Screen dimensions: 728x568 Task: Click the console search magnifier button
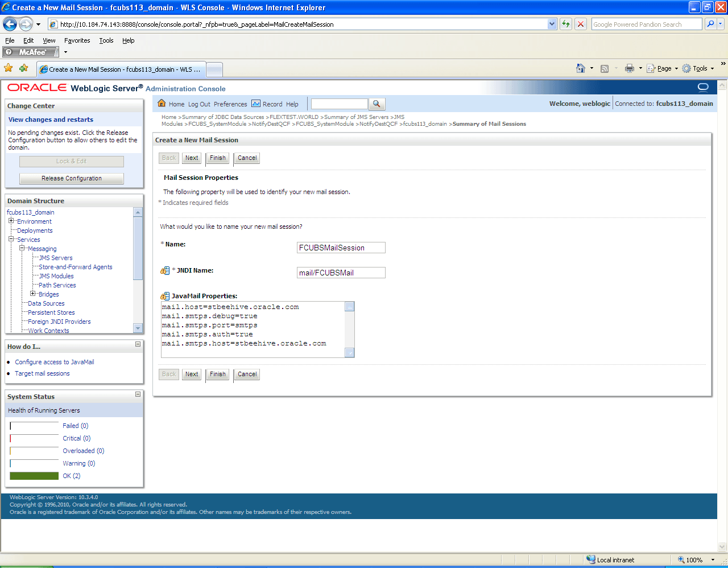377,104
